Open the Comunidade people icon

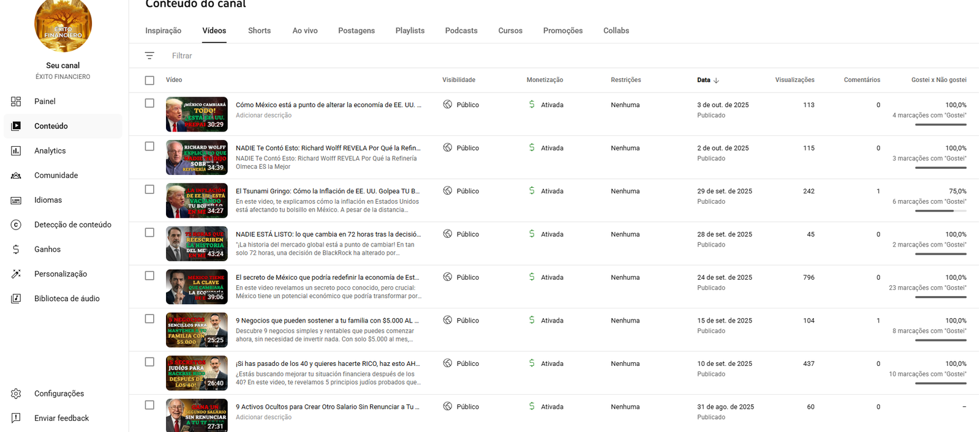[x=16, y=176]
